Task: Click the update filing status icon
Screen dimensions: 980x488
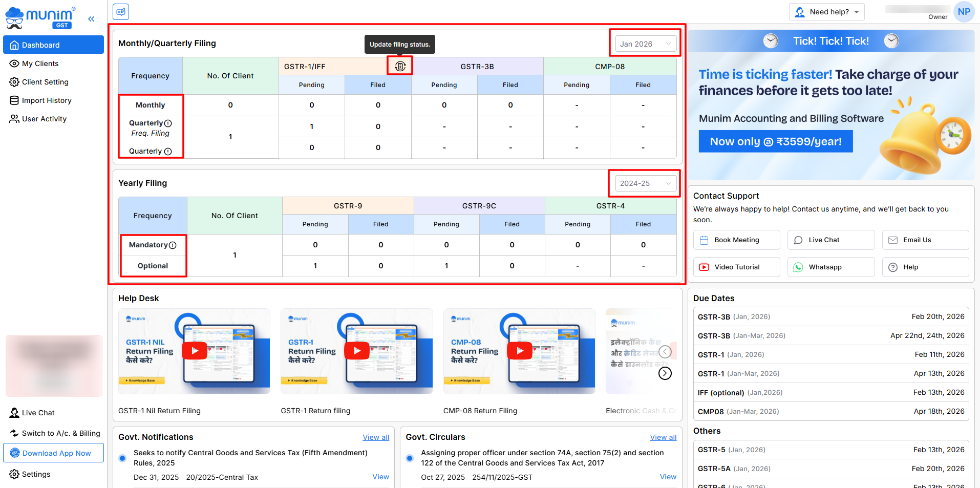Action: tap(400, 66)
